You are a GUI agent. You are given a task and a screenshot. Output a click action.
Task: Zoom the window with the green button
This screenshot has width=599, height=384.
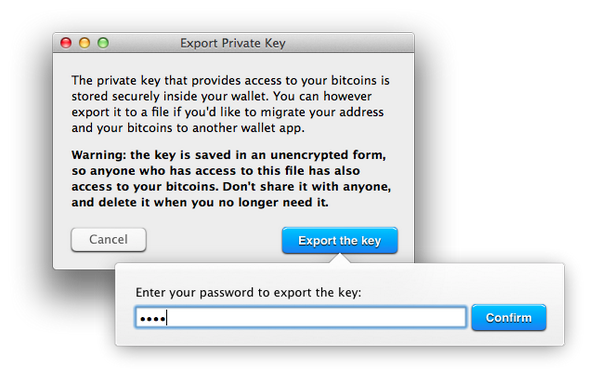pos(103,43)
